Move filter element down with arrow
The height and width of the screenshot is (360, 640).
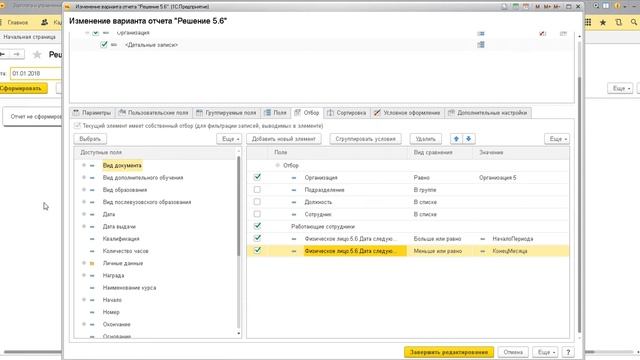coord(469,139)
